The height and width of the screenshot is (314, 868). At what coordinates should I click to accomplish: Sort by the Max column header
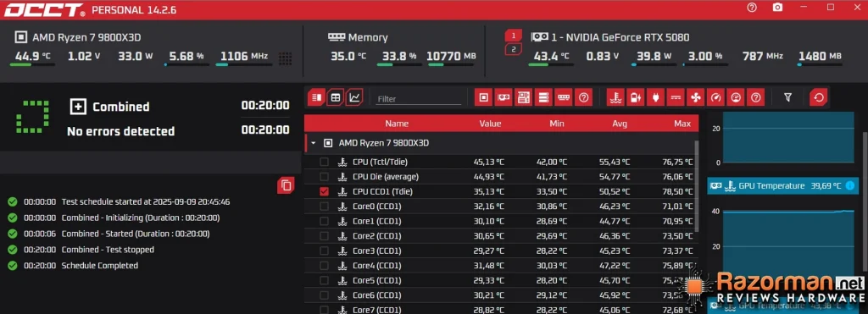pyautogui.click(x=682, y=124)
